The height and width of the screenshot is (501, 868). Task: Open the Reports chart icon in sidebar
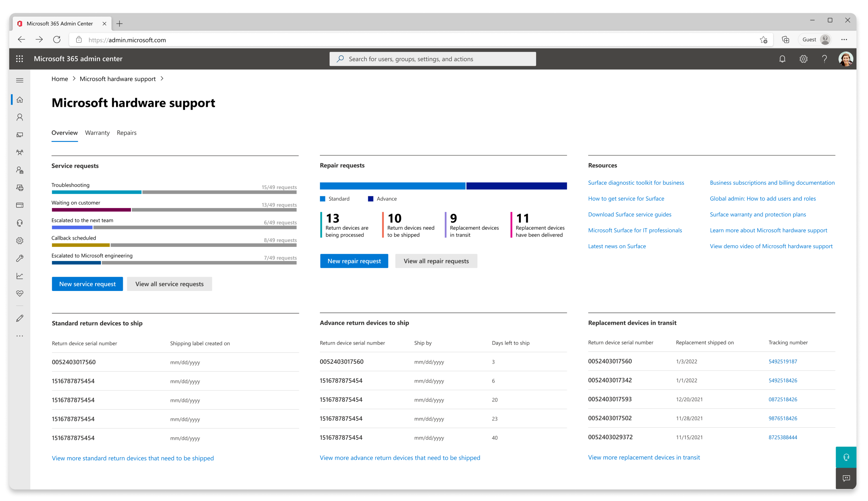(x=20, y=276)
